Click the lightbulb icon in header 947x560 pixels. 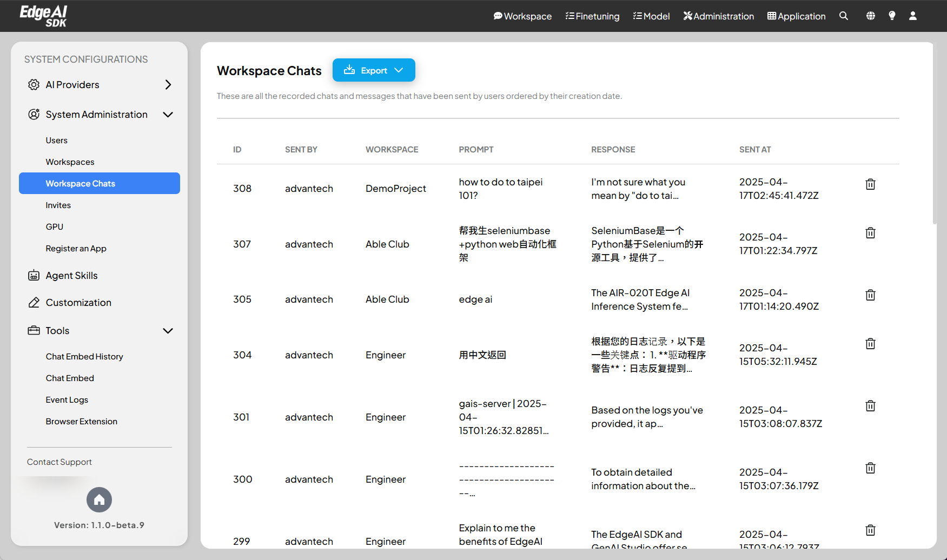coord(892,16)
